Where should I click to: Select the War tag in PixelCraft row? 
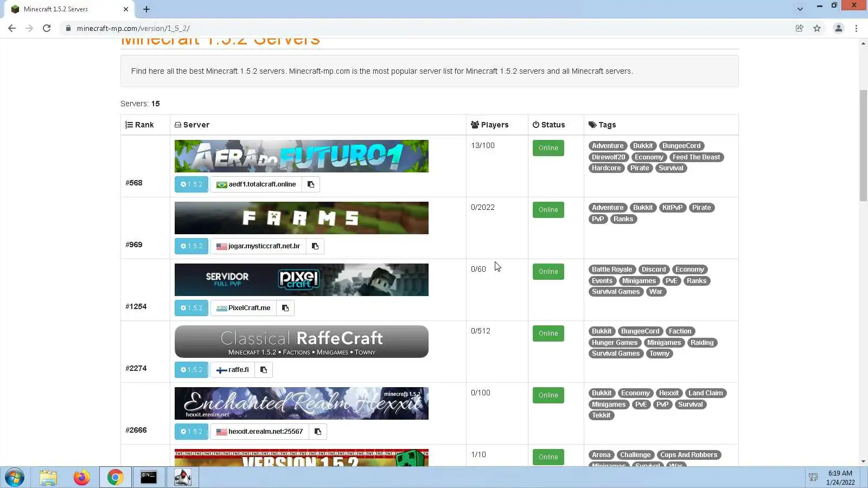coord(656,292)
